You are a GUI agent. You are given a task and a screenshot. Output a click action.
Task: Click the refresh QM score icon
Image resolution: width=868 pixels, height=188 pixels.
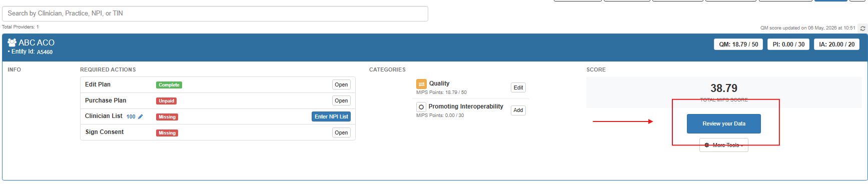click(862, 28)
